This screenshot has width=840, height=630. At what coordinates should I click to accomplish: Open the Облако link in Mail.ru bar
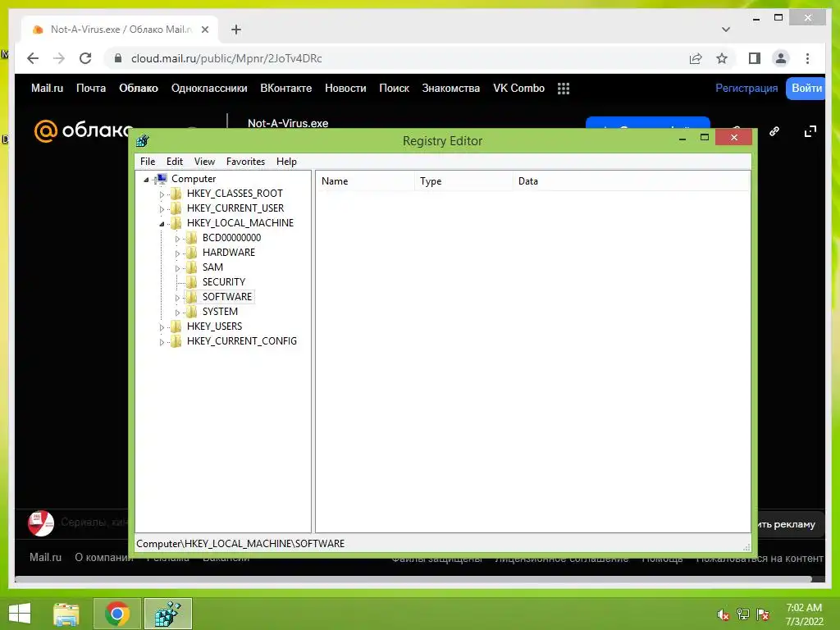click(138, 88)
